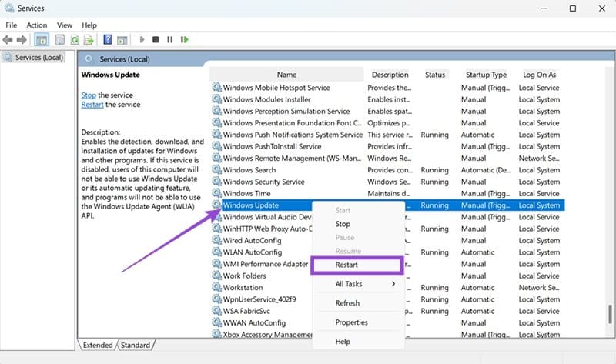Toggle Show/Hide Console Tree toolbar button
Screen dimensions: 616x364
click(42, 39)
